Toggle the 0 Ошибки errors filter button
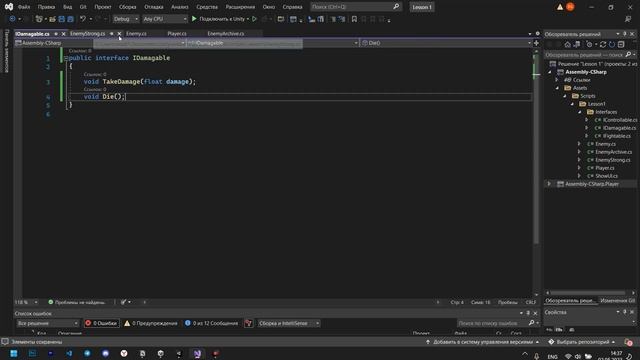This screenshot has width=640, height=360. (x=101, y=323)
